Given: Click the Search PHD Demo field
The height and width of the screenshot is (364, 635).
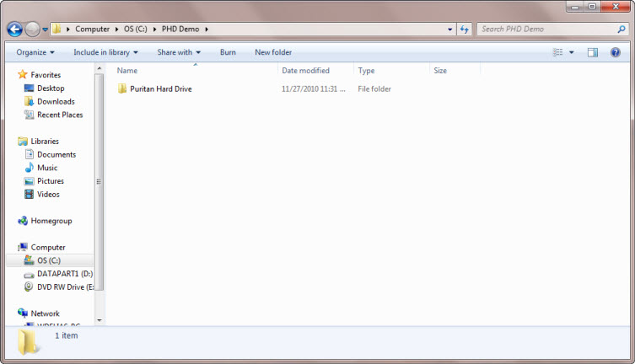Looking at the screenshot, I should point(552,29).
